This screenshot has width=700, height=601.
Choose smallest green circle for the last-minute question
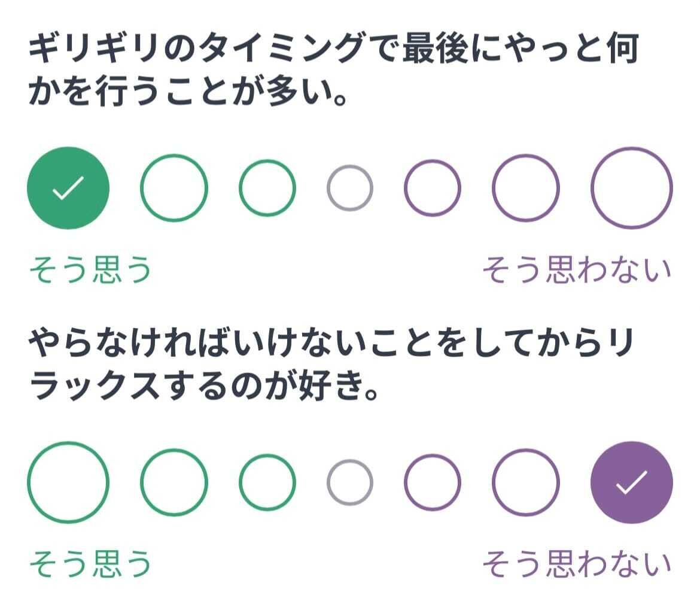(267, 188)
